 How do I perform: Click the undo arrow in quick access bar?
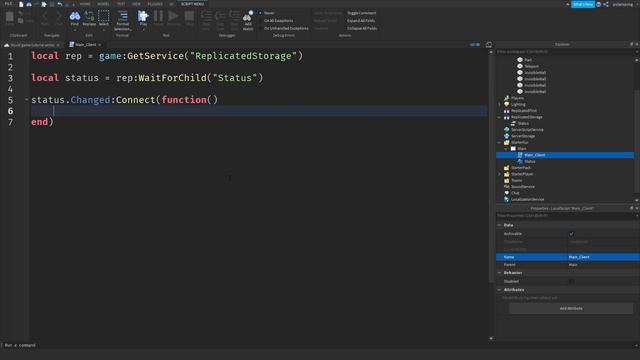60,4
